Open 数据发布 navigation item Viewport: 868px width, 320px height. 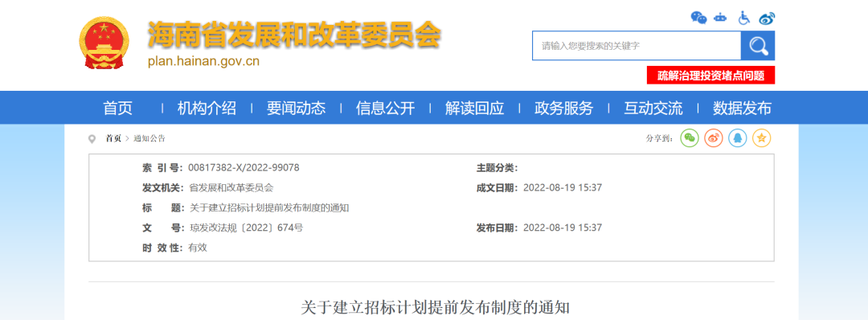pyautogui.click(x=743, y=108)
